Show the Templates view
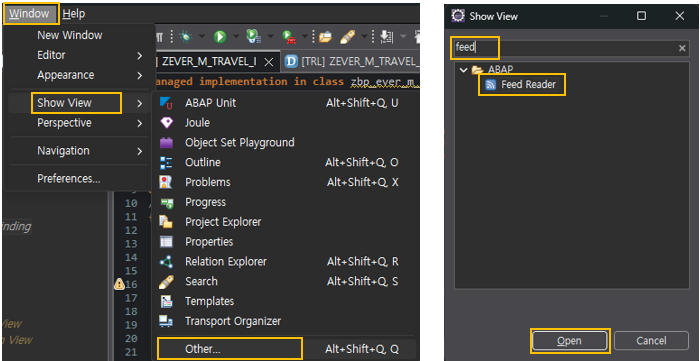 [x=284, y=301]
